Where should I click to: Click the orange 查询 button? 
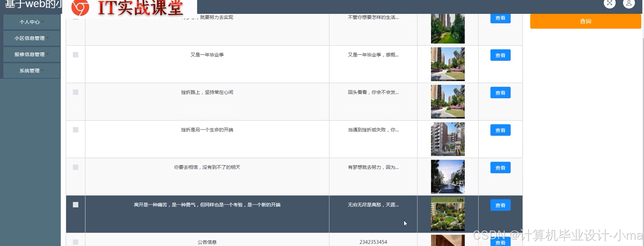pos(585,21)
